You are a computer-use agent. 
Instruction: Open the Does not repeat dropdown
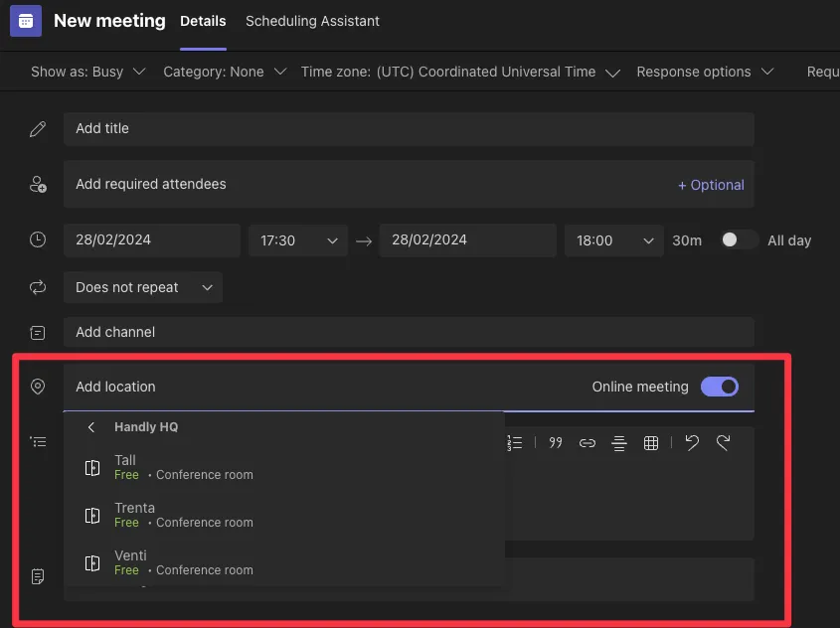[143, 287]
